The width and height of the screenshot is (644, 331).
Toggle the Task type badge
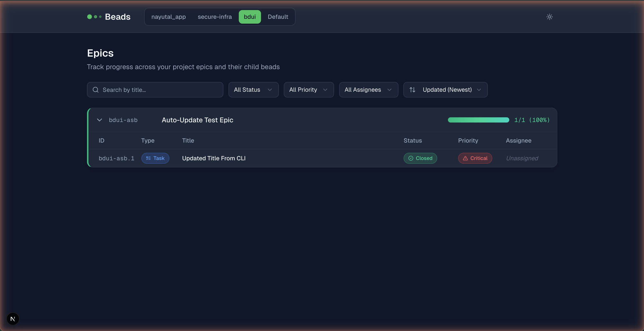(155, 158)
